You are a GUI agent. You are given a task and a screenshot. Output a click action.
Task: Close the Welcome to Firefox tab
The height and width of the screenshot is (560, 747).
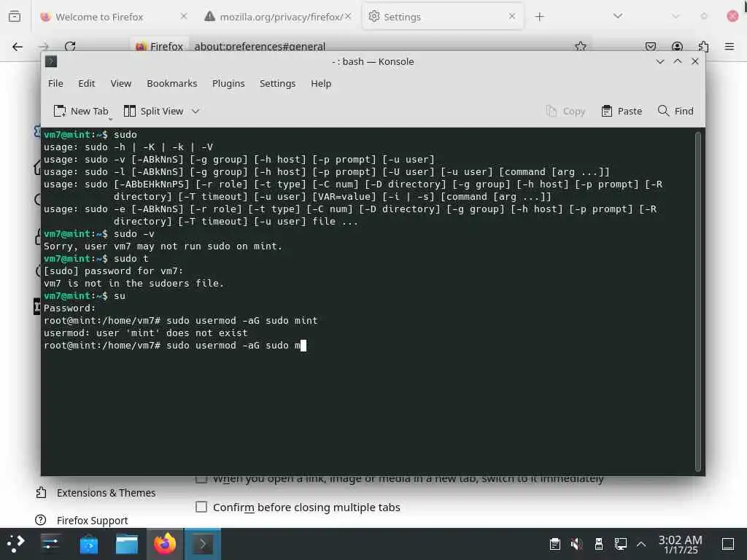pyautogui.click(x=183, y=16)
